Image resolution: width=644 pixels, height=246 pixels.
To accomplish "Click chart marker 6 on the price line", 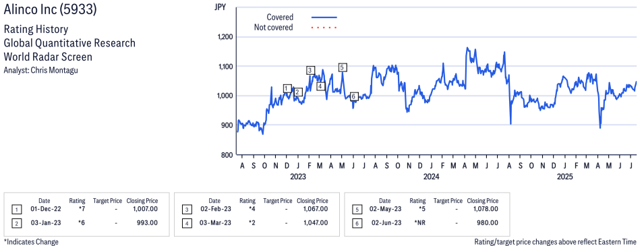I will click(355, 96).
